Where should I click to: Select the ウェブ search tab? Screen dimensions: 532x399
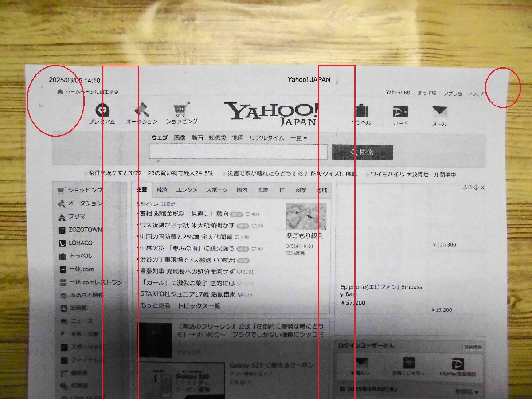(160, 138)
